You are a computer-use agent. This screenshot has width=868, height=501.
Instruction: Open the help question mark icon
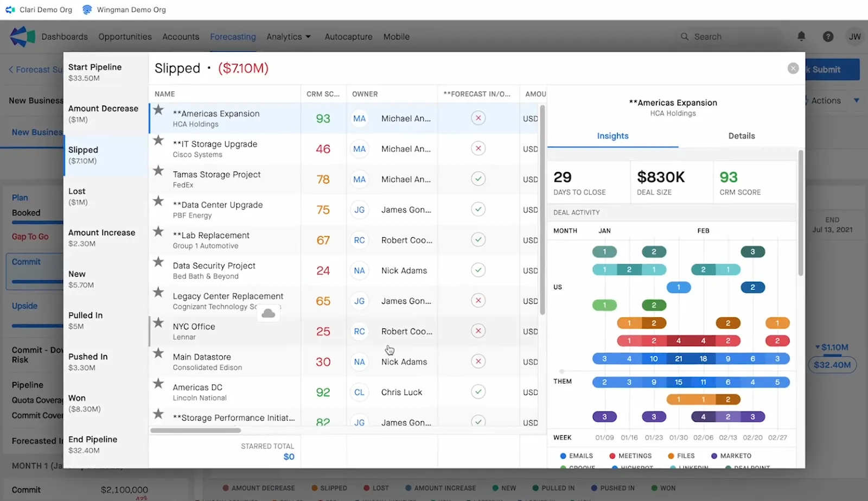[828, 36]
